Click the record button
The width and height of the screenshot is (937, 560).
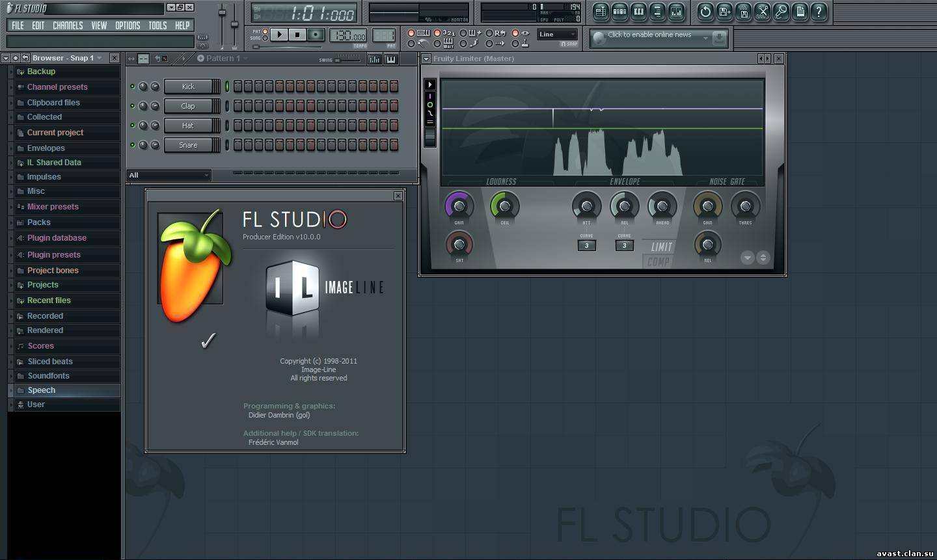tap(316, 34)
